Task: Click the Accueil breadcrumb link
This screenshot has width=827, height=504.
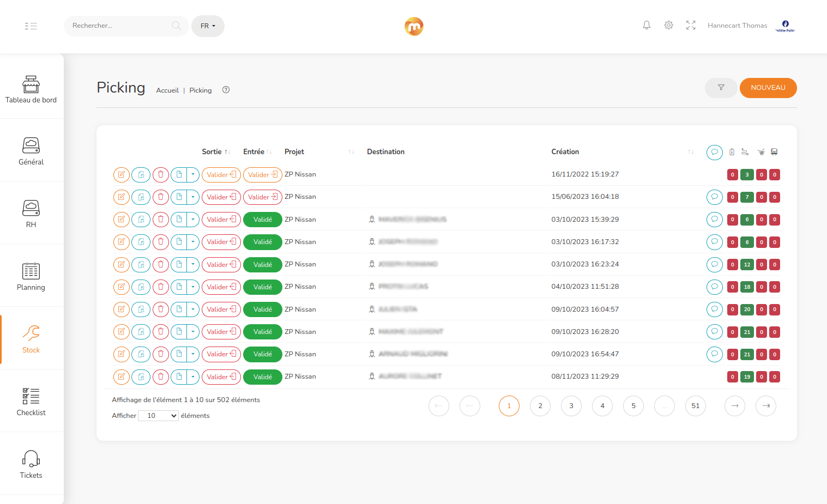Action: [x=167, y=91]
